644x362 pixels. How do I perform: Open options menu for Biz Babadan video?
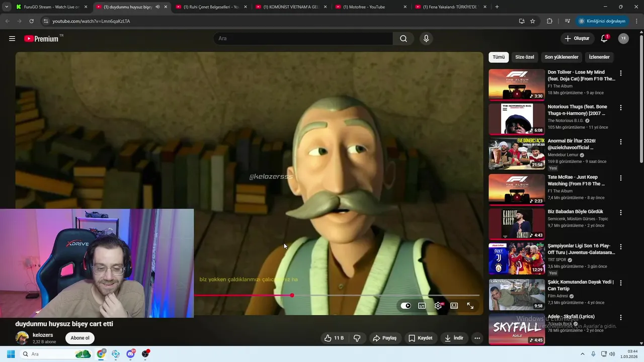pos(620,213)
